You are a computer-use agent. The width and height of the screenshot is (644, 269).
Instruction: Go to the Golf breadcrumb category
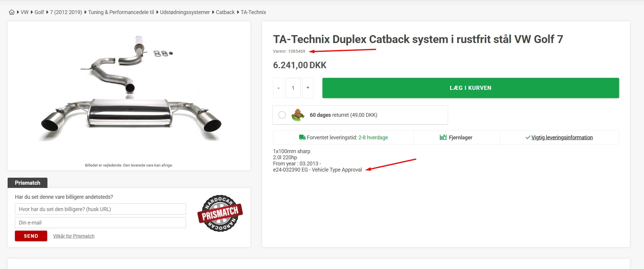coord(39,12)
